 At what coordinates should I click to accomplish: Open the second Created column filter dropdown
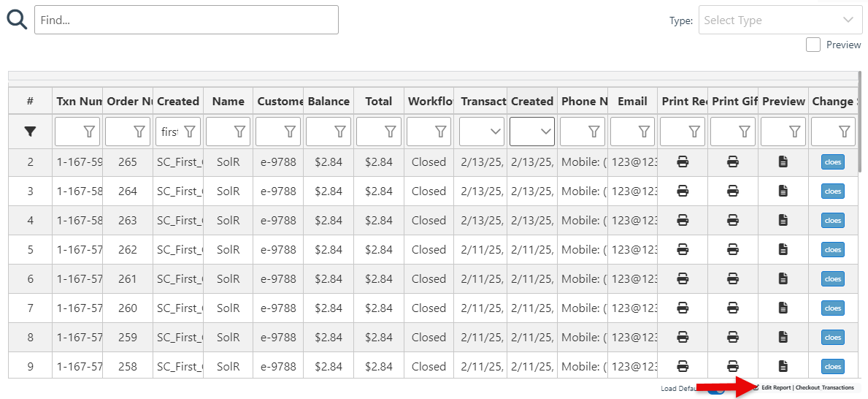(532, 132)
